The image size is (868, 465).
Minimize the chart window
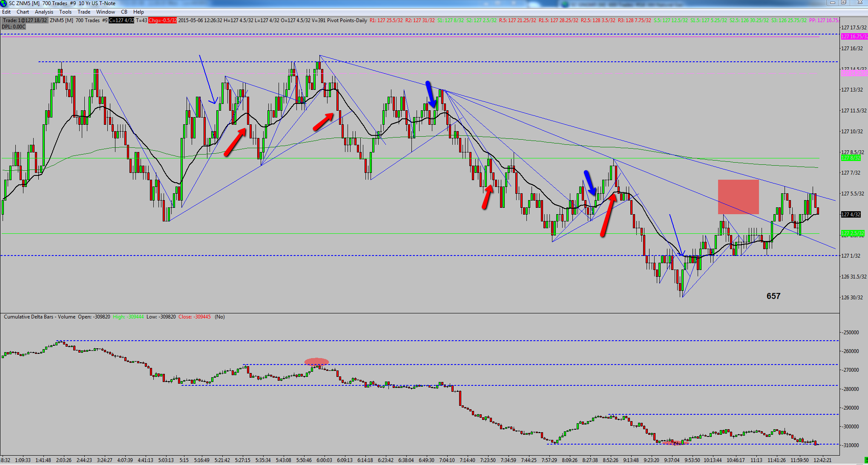832,3
